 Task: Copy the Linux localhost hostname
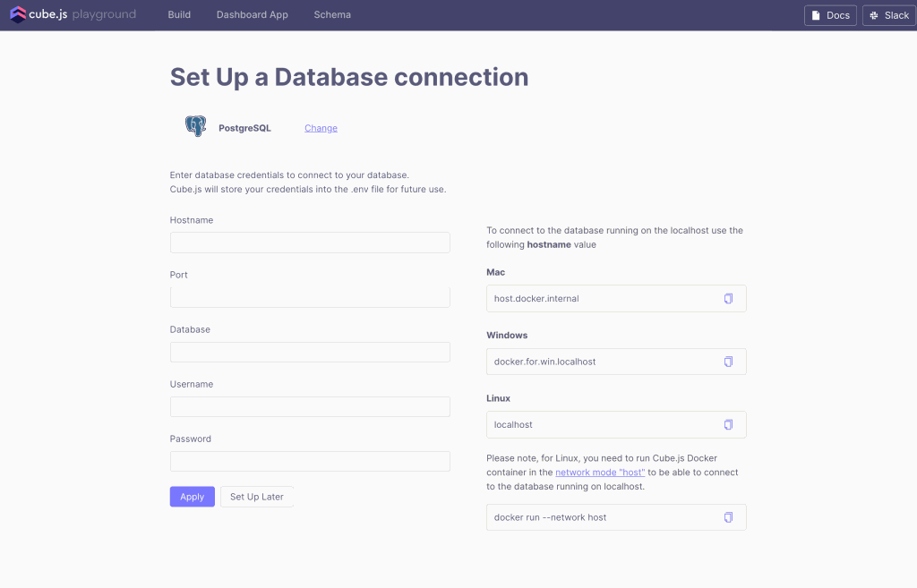(728, 425)
